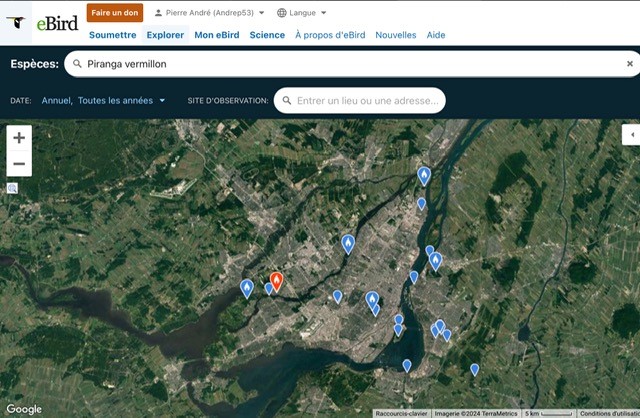Select the red observation marker
The image size is (640, 418).
(x=277, y=281)
